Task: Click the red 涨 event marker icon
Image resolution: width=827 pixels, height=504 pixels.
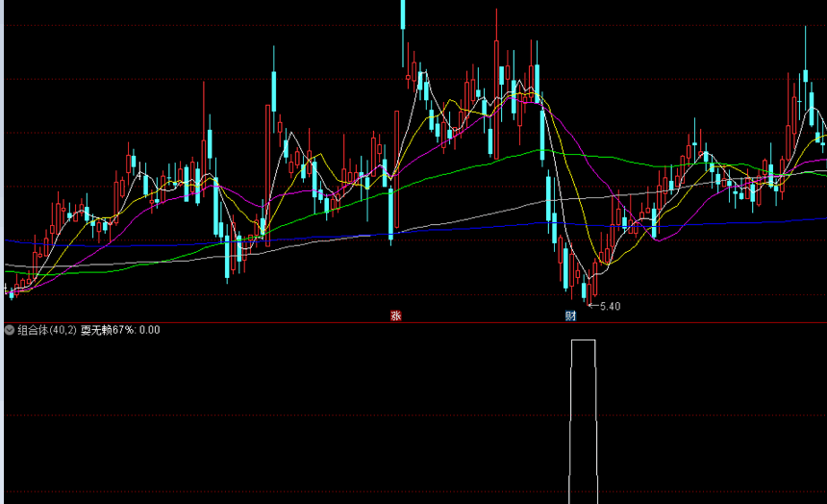Action: tap(395, 315)
